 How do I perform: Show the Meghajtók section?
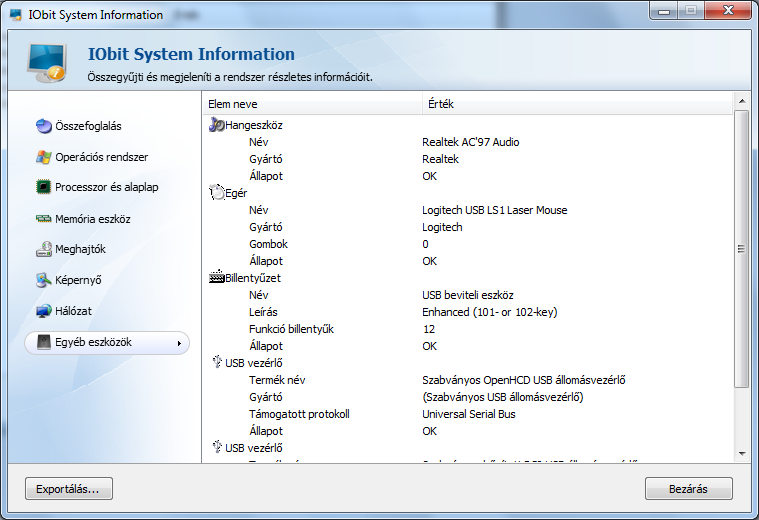[80, 249]
